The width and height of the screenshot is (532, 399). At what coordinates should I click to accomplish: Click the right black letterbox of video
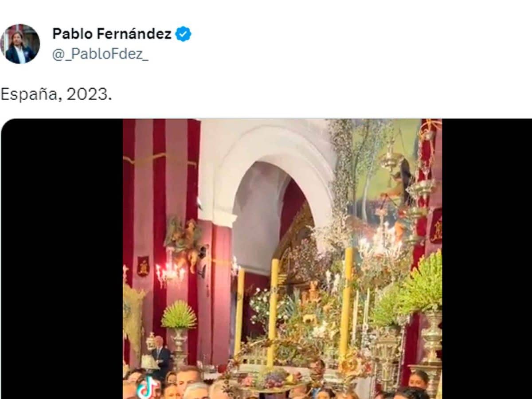(487, 259)
